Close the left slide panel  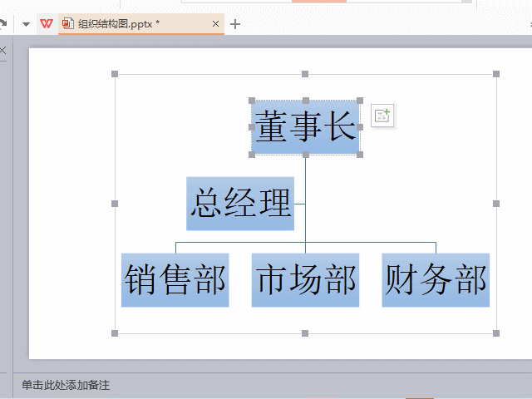click(x=2, y=51)
